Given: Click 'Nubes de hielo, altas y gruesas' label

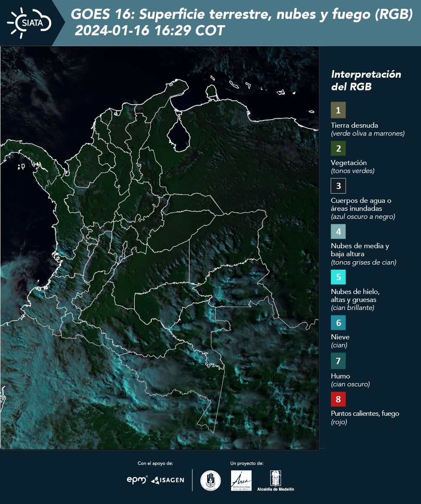Looking at the screenshot, I should pyautogui.click(x=355, y=296).
